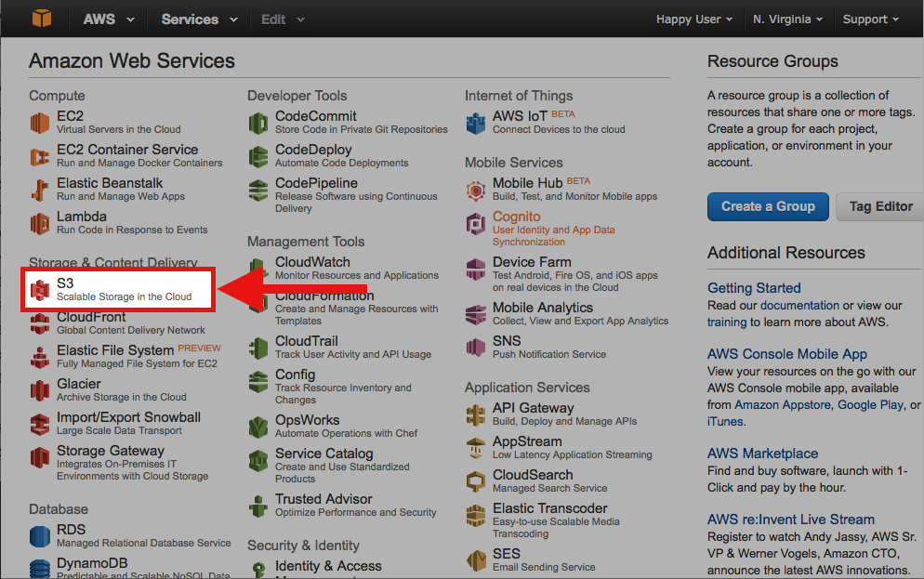The image size is (924, 579).
Task: Open the CloudFront service link
Action: point(91,317)
